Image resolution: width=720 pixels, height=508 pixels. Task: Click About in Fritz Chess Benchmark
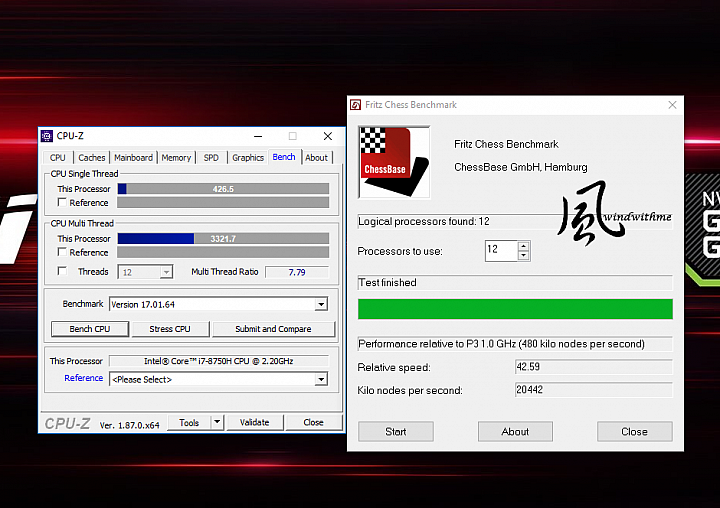pyautogui.click(x=515, y=432)
